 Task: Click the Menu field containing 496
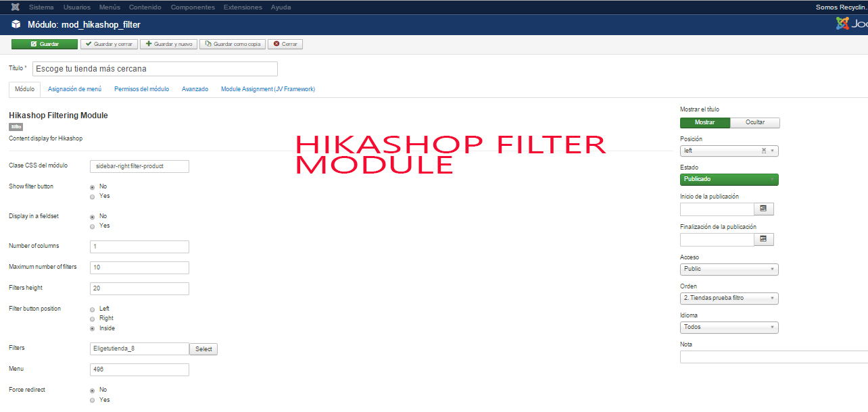tap(139, 369)
